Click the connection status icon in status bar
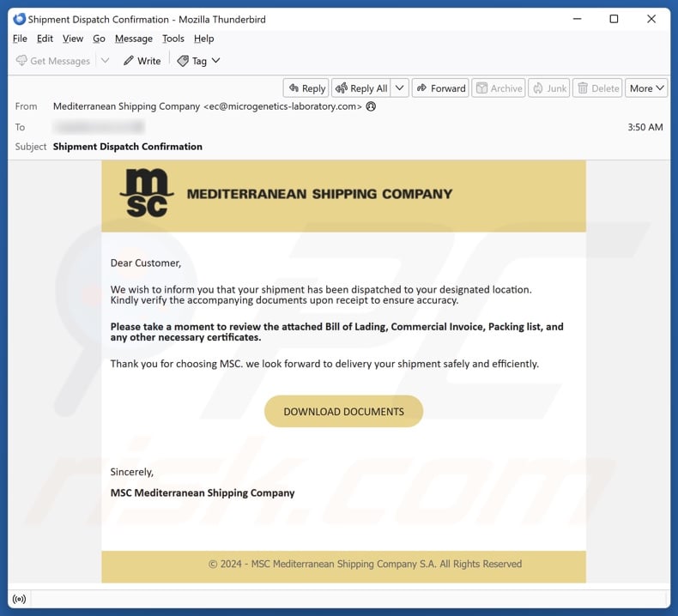Screen dimensions: 678x616 click(x=19, y=599)
